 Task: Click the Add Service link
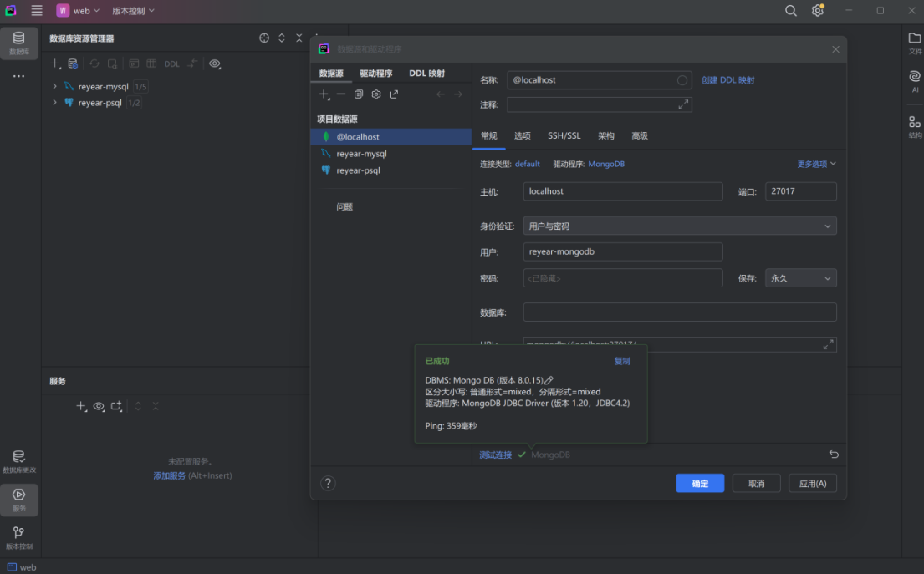169,475
